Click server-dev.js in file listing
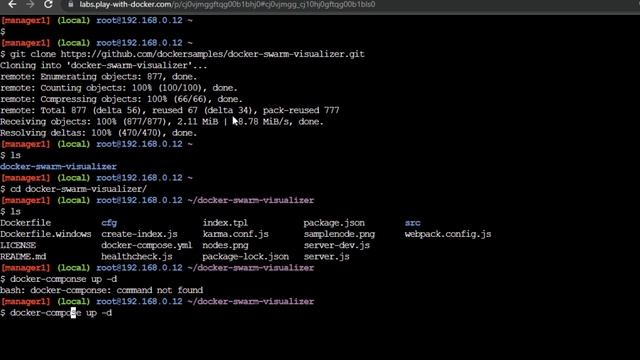 coord(337,245)
